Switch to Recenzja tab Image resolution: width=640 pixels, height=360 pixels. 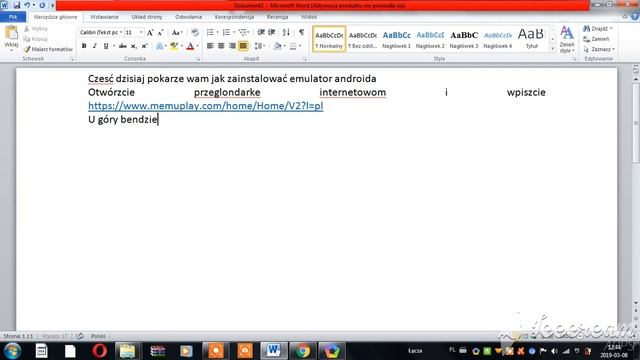pyautogui.click(x=277, y=17)
